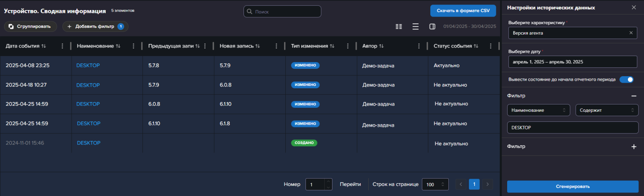This screenshot has width=644, height=196.
Task: Click the Поиск search field
Action: coord(282,11)
